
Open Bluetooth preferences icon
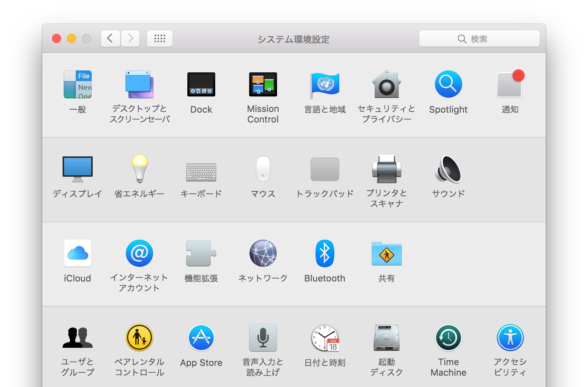(325, 253)
